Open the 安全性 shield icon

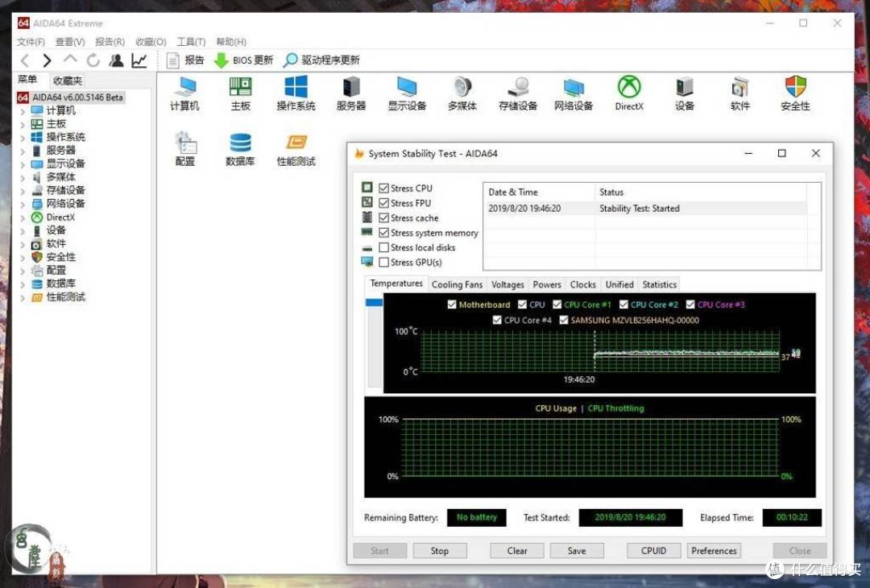795,87
